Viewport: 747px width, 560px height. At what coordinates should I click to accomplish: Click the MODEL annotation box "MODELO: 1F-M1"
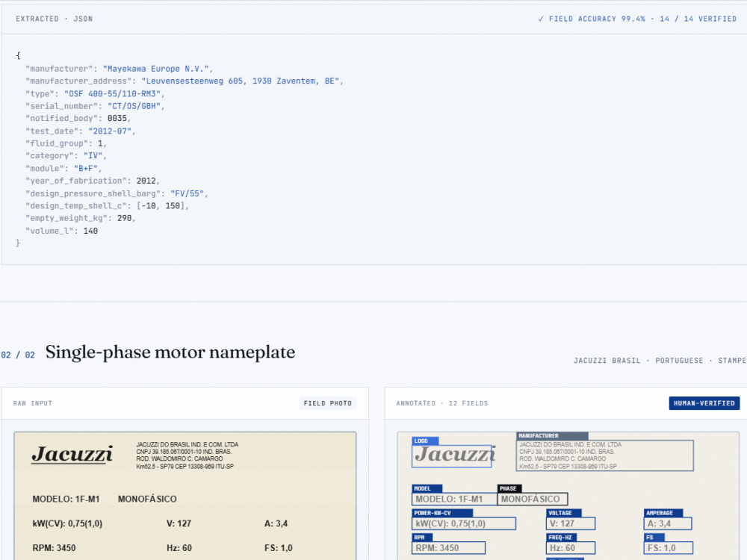pyautogui.click(x=454, y=499)
